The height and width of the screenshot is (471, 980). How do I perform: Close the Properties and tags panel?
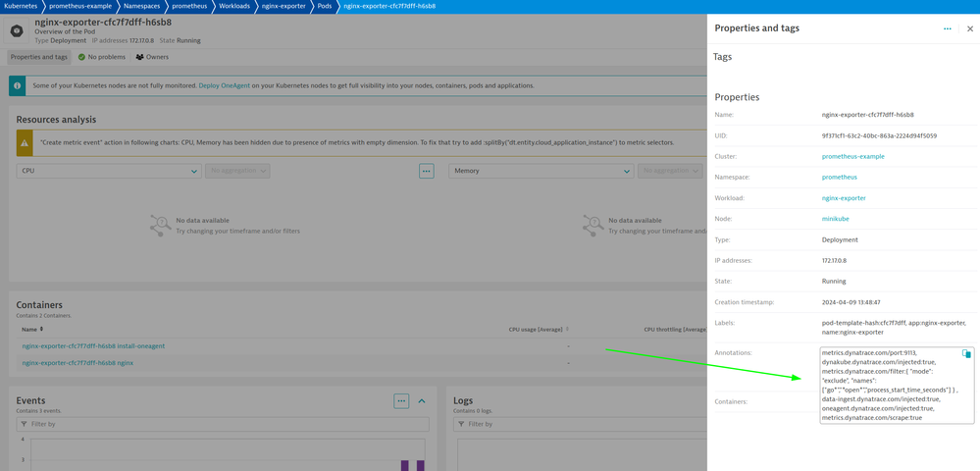click(970, 28)
